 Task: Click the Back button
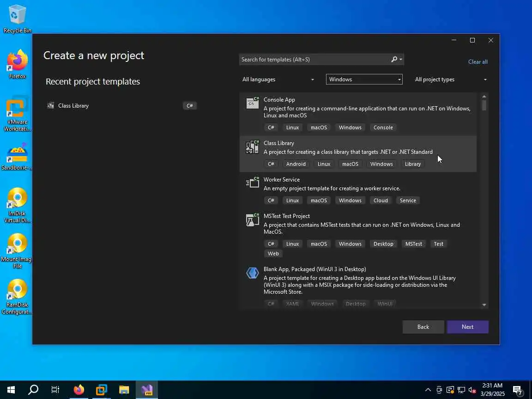[423, 327]
